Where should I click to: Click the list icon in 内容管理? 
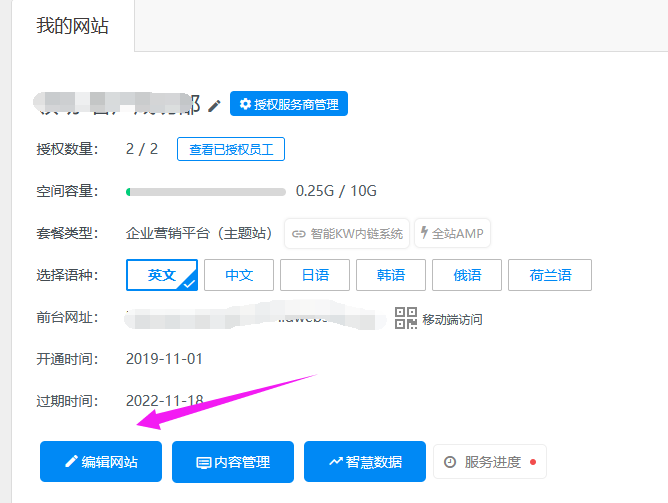204,463
